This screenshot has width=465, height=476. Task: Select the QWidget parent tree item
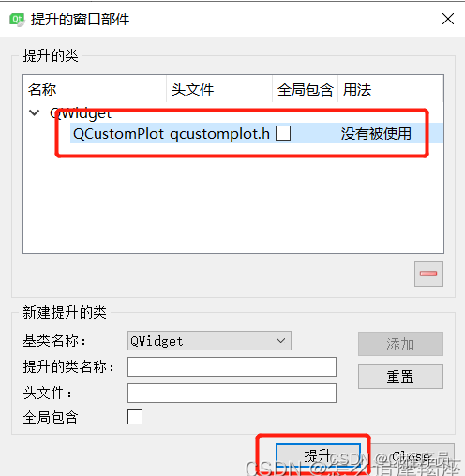[81, 113]
